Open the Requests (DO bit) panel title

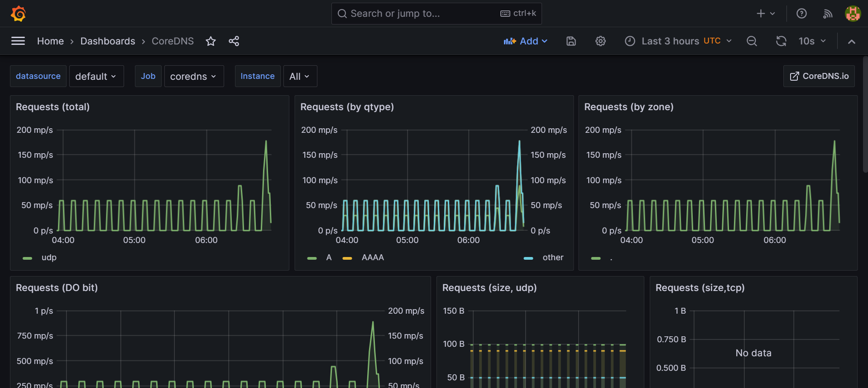(57, 288)
